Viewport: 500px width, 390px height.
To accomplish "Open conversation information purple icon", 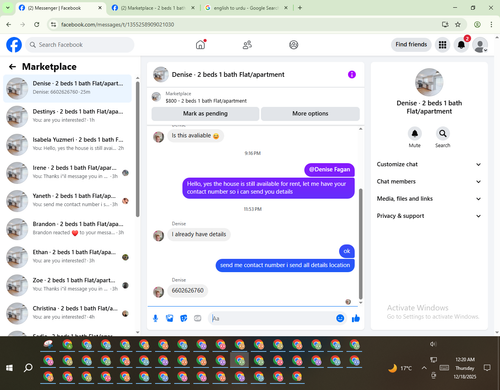I will [352, 74].
